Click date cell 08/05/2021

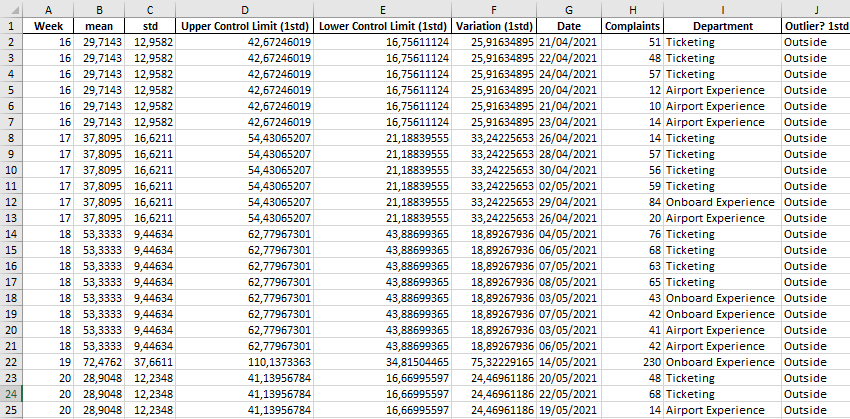(569, 282)
